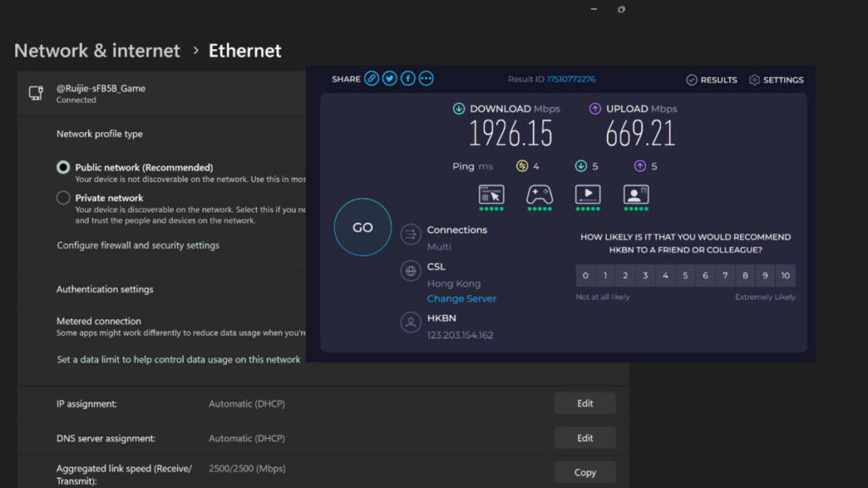Viewport: 868px width, 488px height.
Task: Rate HKBN recommendation as 3
Action: (x=645, y=275)
